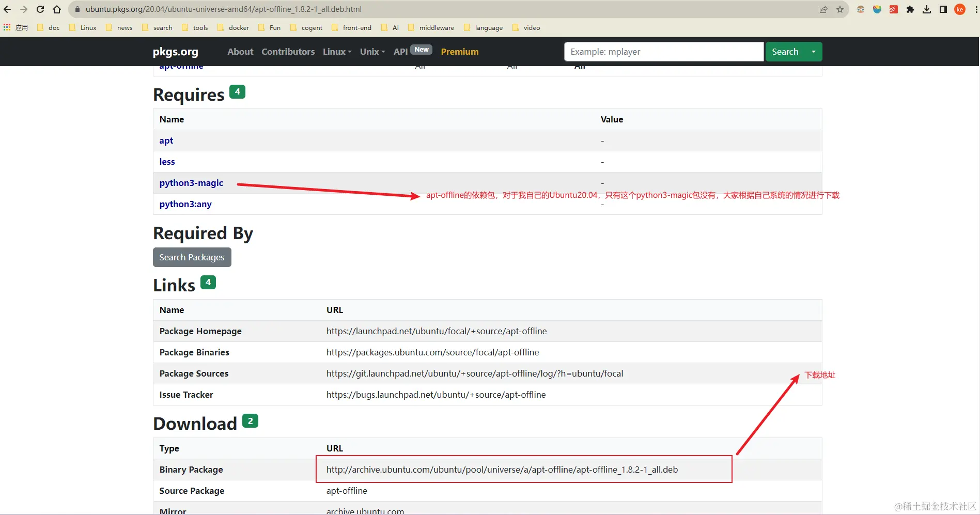Open the less requirement link

(167, 162)
